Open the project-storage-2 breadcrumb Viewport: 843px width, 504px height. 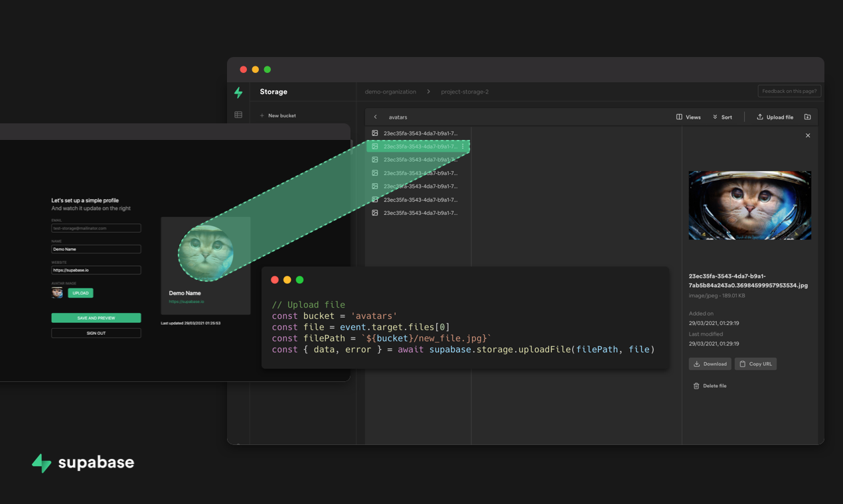click(x=465, y=92)
